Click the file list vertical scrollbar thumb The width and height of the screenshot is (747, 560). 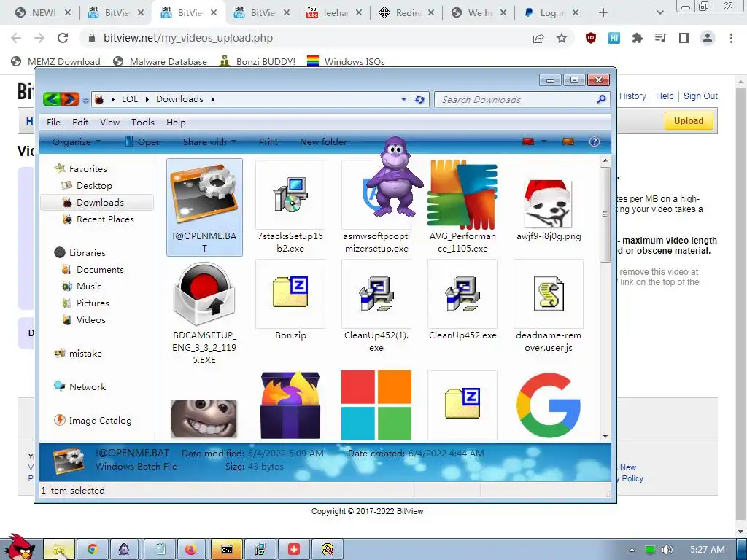[605, 214]
